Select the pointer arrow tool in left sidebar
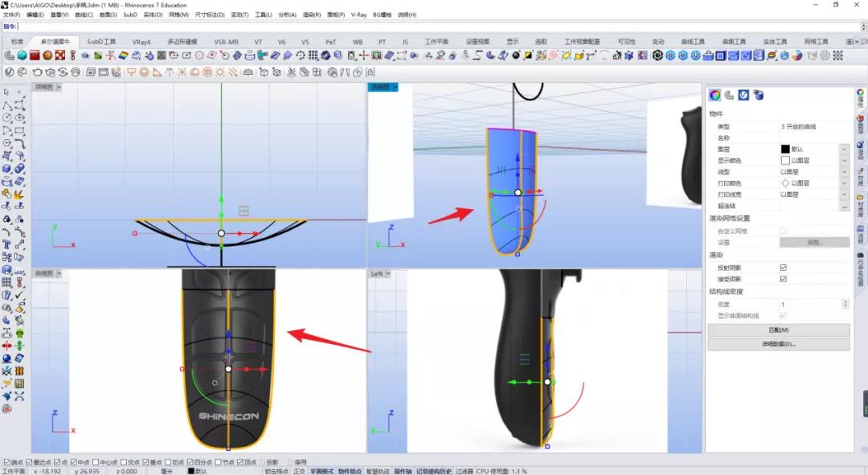Viewport: 868px width, 475px height. [x=6, y=92]
